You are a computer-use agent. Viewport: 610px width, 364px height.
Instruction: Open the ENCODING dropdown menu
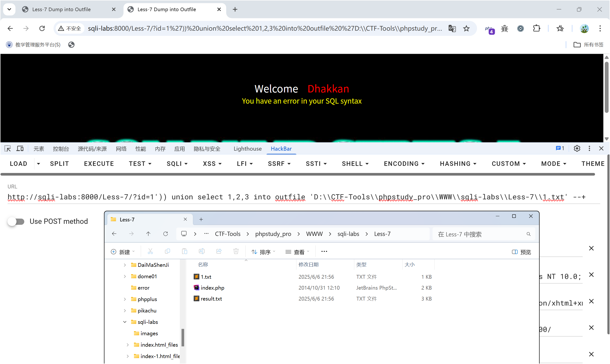coord(404,164)
